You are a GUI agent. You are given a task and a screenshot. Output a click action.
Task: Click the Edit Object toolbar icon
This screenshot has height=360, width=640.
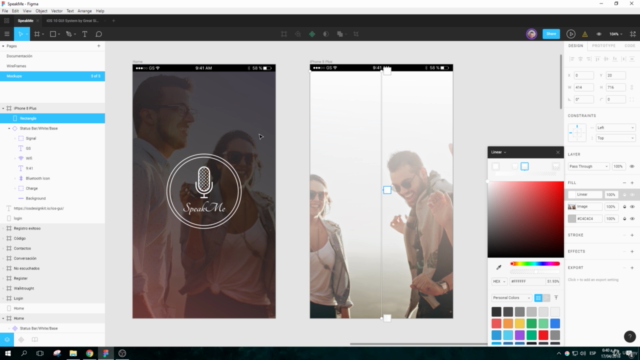pos(284,34)
